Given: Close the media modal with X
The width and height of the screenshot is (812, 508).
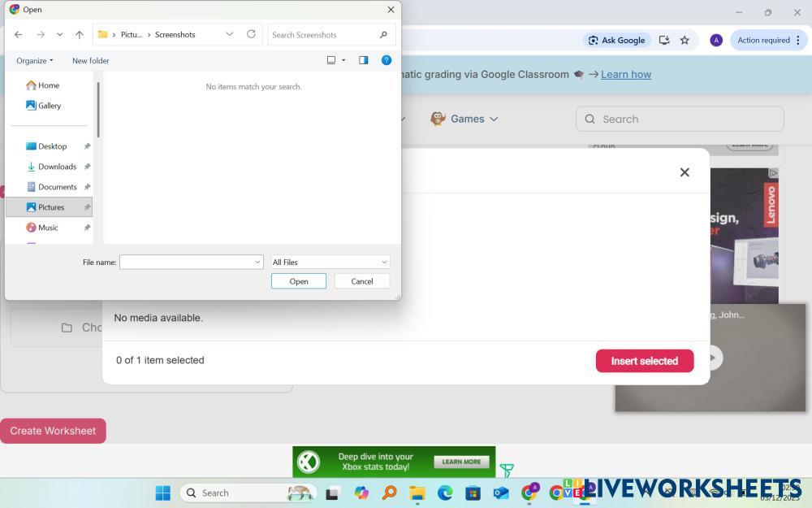Looking at the screenshot, I should tap(685, 172).
